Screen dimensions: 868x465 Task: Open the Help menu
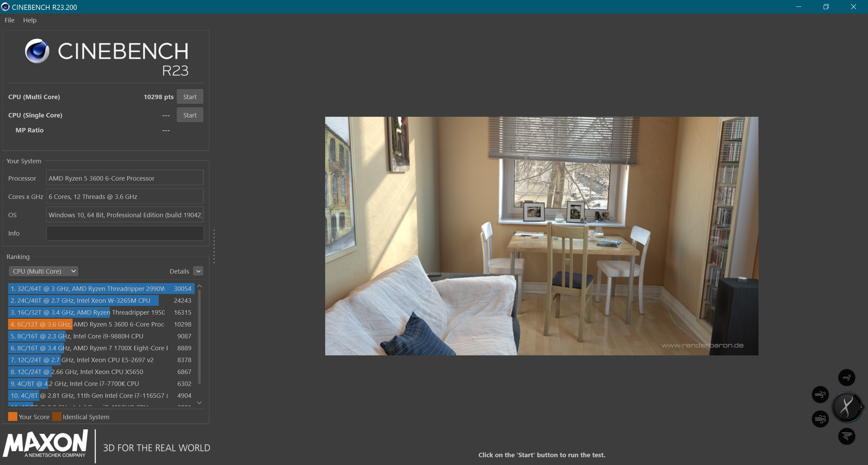(x=29, y=20)
